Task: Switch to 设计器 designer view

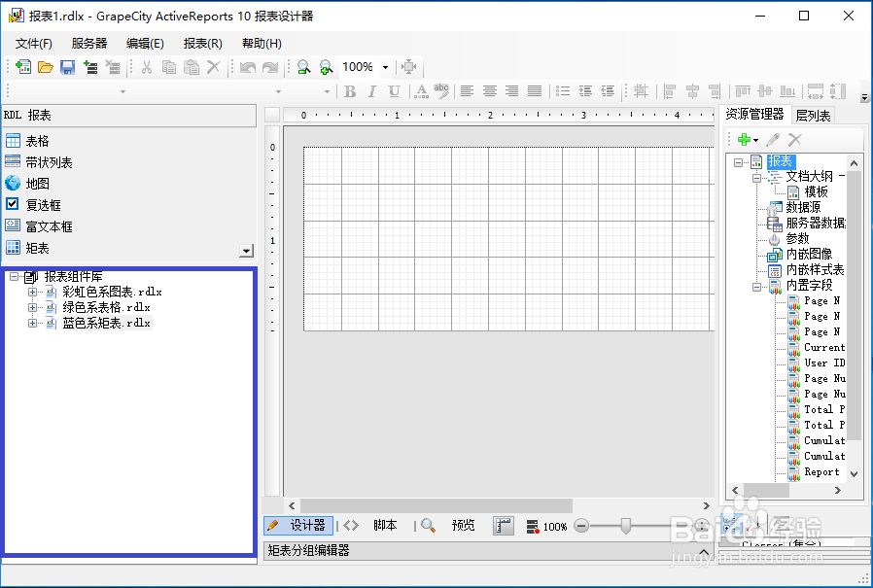Action: tap(298, 526)
